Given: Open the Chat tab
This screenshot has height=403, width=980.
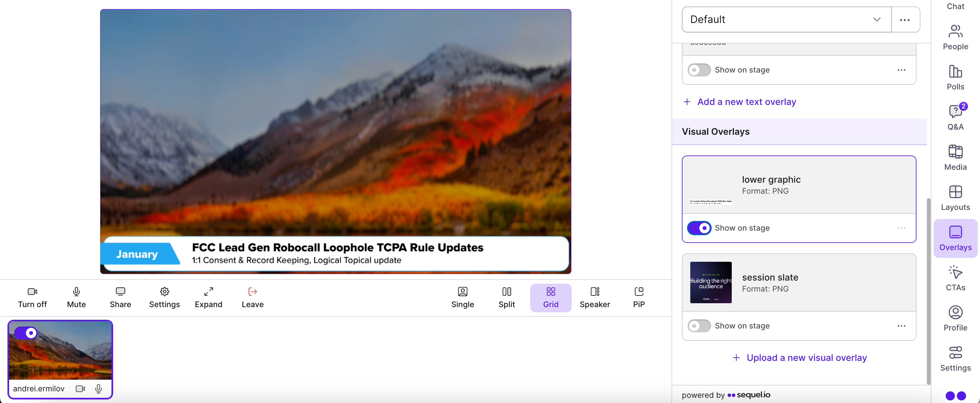Looking at the screenshot, I should click(x=955, y=6).
